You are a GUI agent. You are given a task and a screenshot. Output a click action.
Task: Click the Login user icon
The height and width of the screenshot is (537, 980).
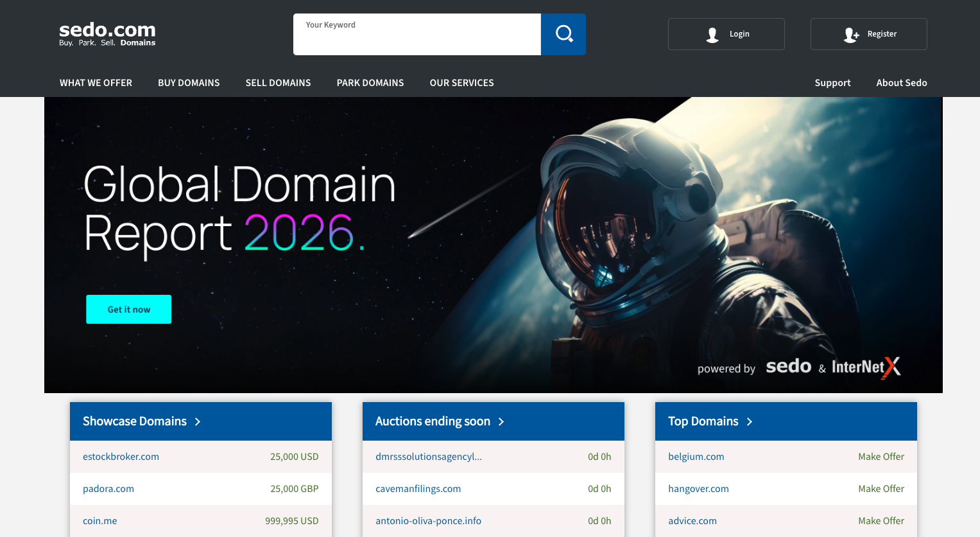[x=712, y=35]
